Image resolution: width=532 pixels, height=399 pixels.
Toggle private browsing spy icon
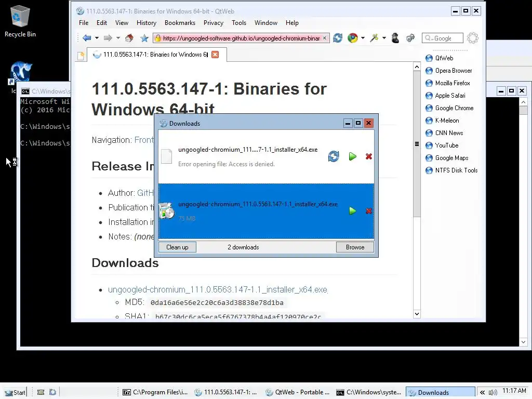[395, 38]
